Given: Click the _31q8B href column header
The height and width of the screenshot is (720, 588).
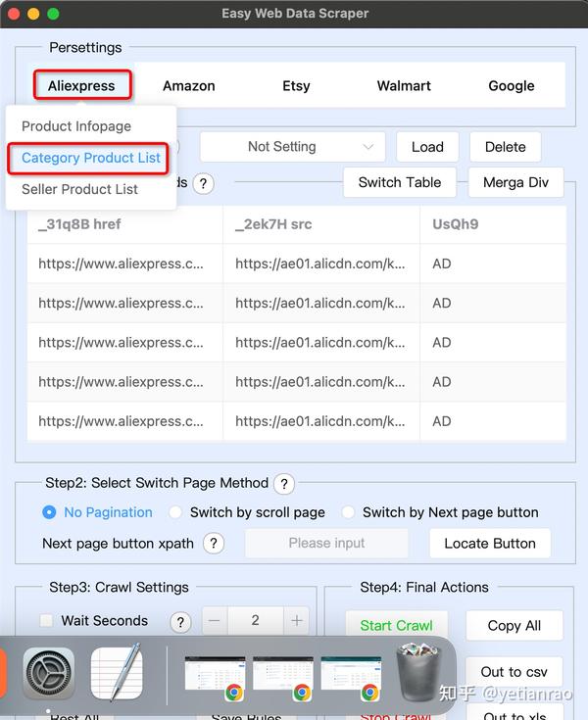Looking at the screenshot, I should [x=125, y=224].
